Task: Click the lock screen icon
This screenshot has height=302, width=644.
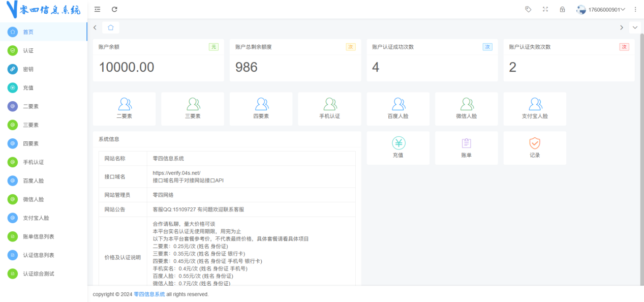Action: [x=562, y=9]
